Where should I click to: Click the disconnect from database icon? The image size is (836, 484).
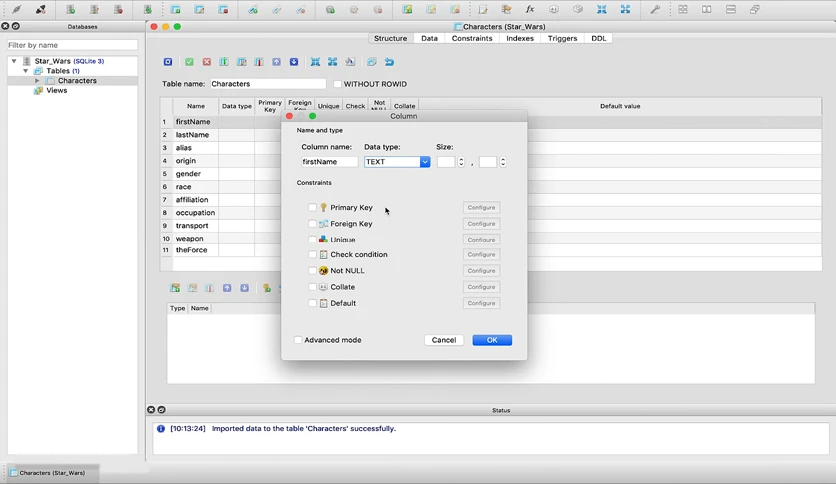coord(41,10)
